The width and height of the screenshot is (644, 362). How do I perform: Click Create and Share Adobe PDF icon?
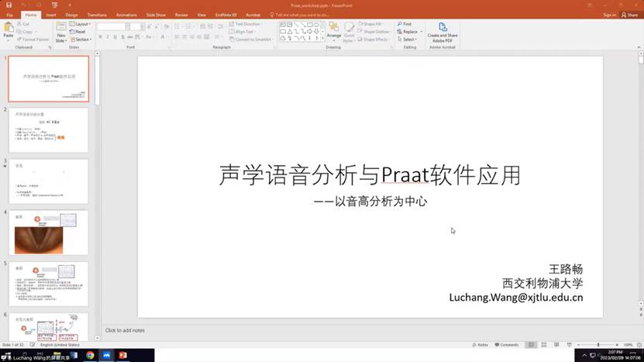click(x=442, y=29)
